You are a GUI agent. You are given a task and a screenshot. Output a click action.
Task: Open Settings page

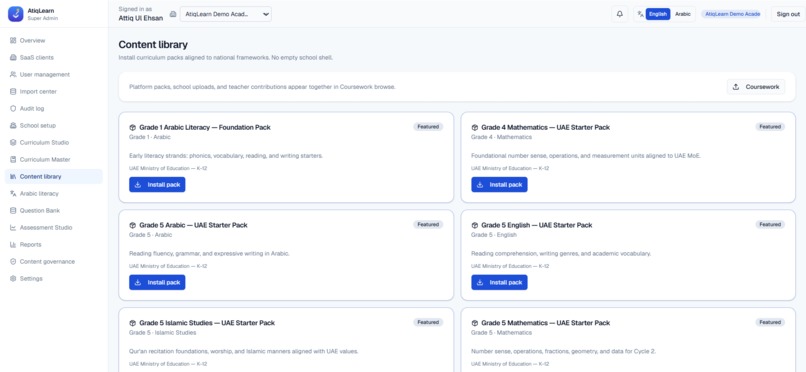(53, 278)
